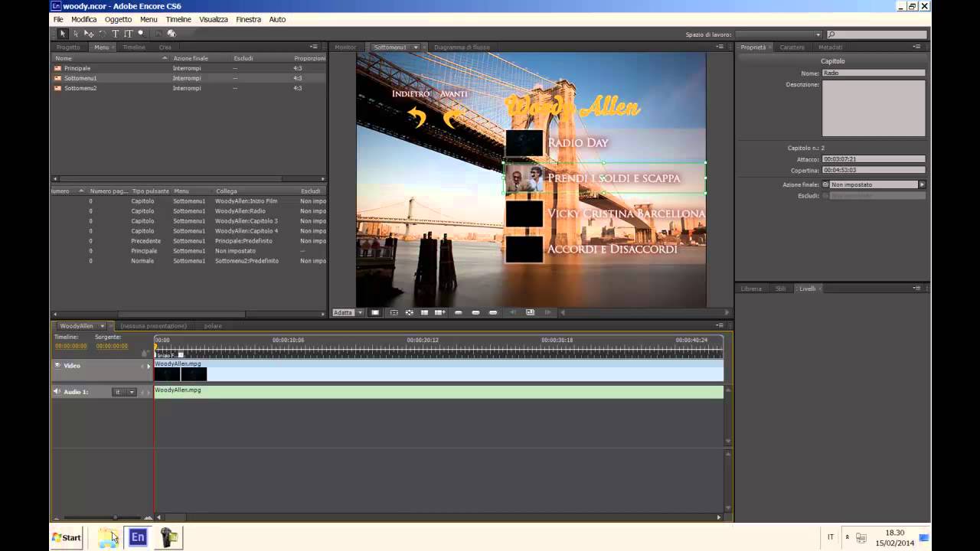Select the Selection arrow tool
The height and width of the screenshot is (551, 980).
point(63,34)
